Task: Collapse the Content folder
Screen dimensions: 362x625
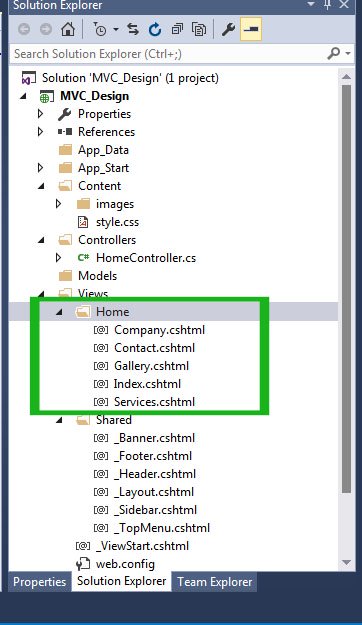Action: click(x=41, y=186)
